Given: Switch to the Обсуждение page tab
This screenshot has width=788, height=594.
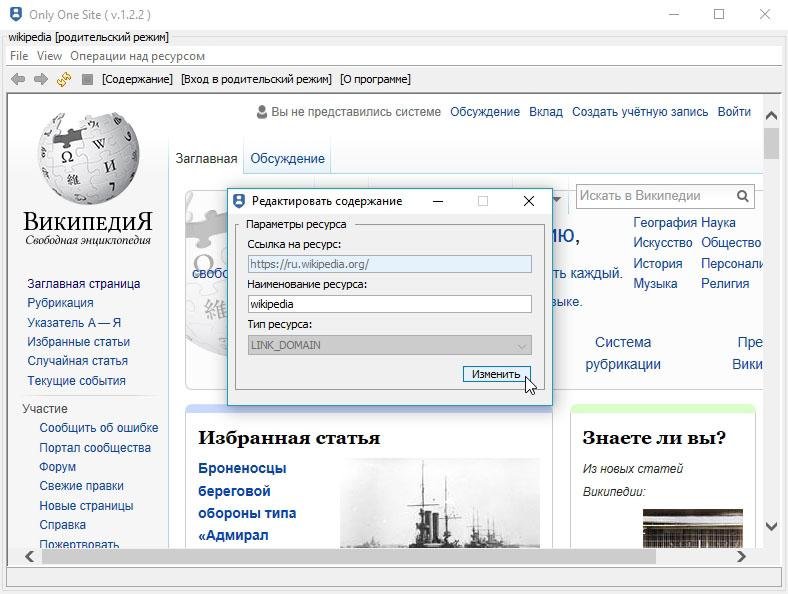Looking at the screenshot, I should click(x=287, y=159).
